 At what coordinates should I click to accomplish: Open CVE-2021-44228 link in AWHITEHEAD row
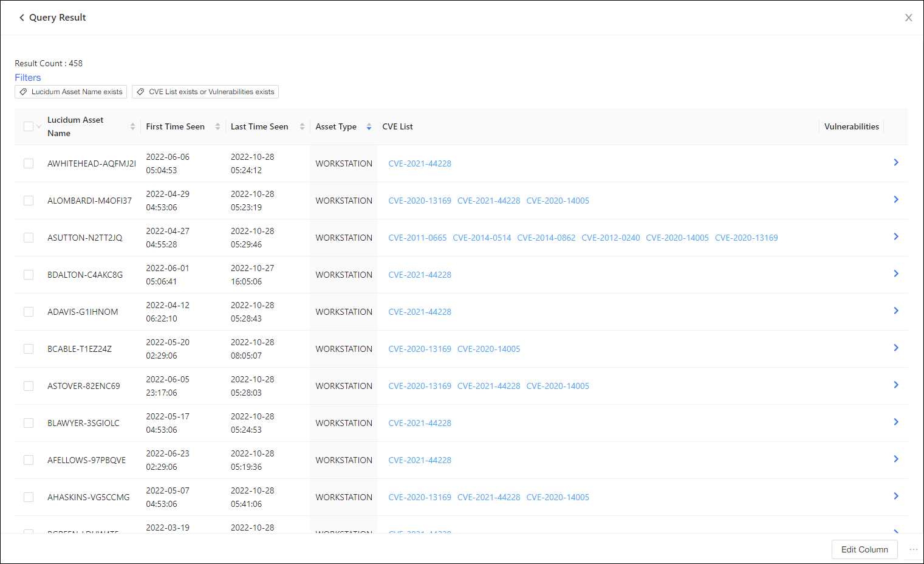pos(420,163)
